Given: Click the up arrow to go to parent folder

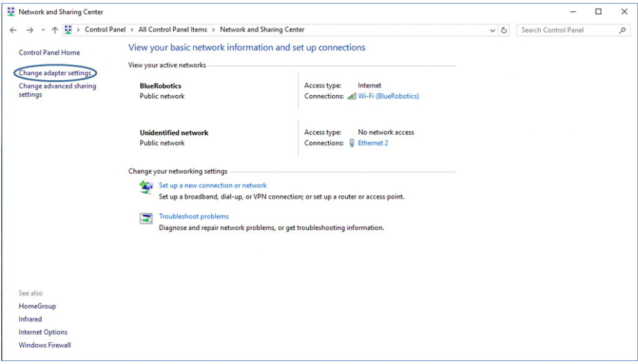Looking at the screenshot, I should (x=55, y=29).
